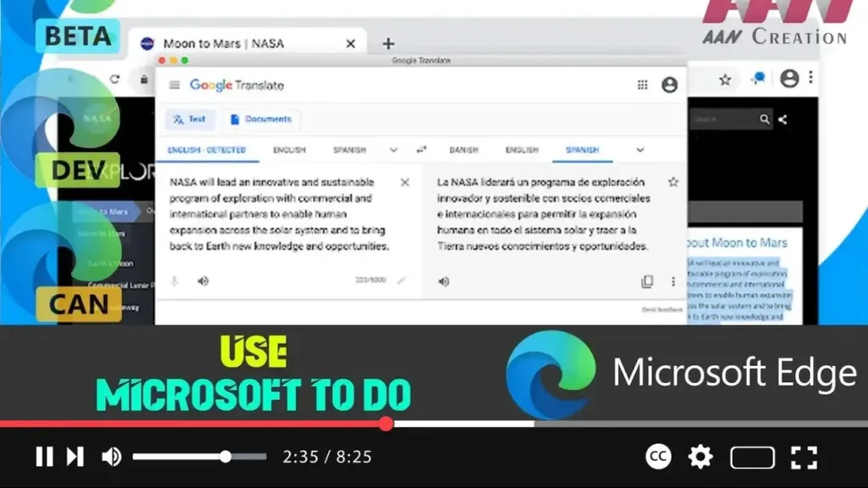This screenshot has width=868, height=488.
Task: Mute the video using speaker icon
Action: 111,457
